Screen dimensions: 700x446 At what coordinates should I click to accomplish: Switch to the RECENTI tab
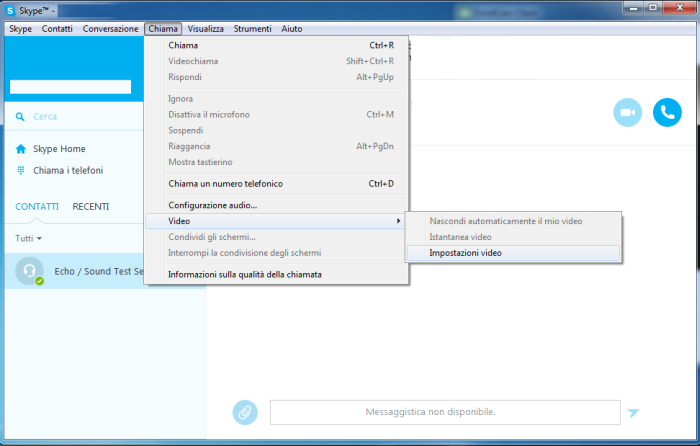[91, 207]
